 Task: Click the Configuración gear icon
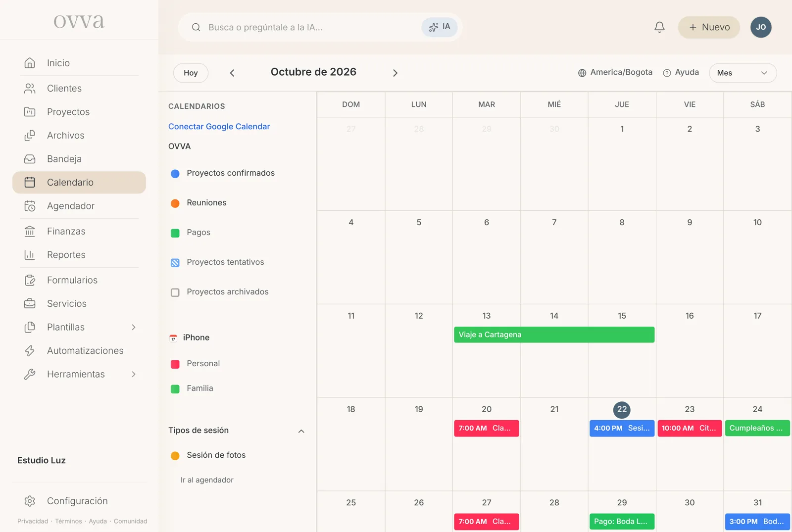[x=30, y=501]
